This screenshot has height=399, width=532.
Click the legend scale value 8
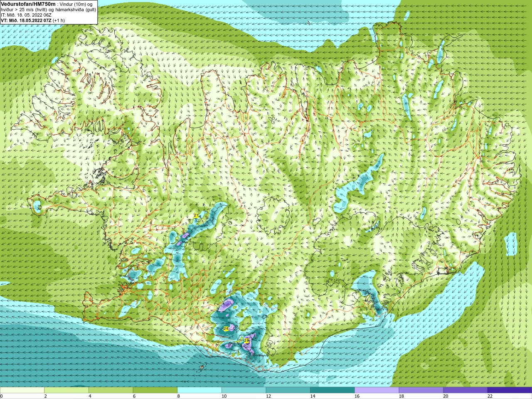click(x=179, y=396)
